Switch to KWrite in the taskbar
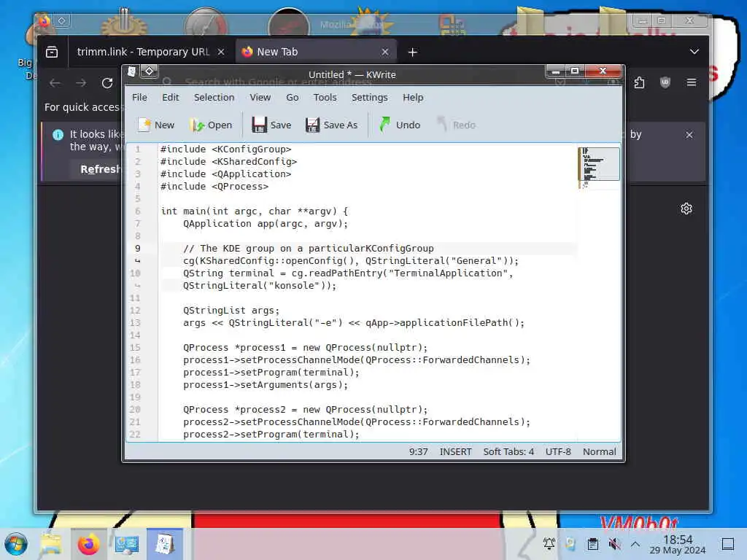The width and height of the screenshot is (747, 560). [164, 544]
